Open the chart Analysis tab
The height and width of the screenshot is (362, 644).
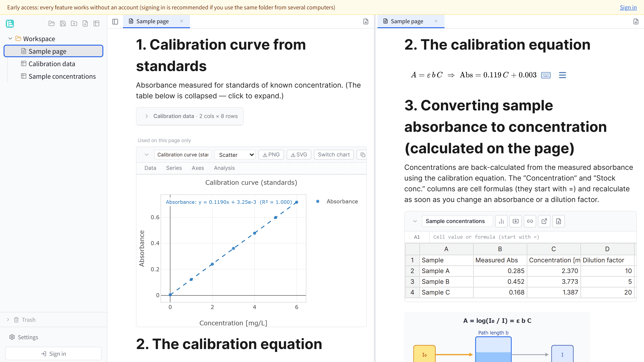point(224,168)
